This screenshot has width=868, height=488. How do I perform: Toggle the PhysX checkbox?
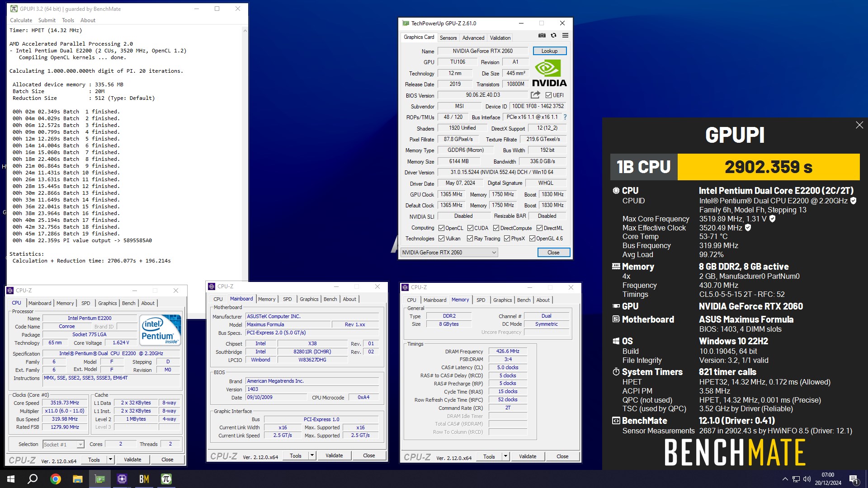click(x=507, y=239)
